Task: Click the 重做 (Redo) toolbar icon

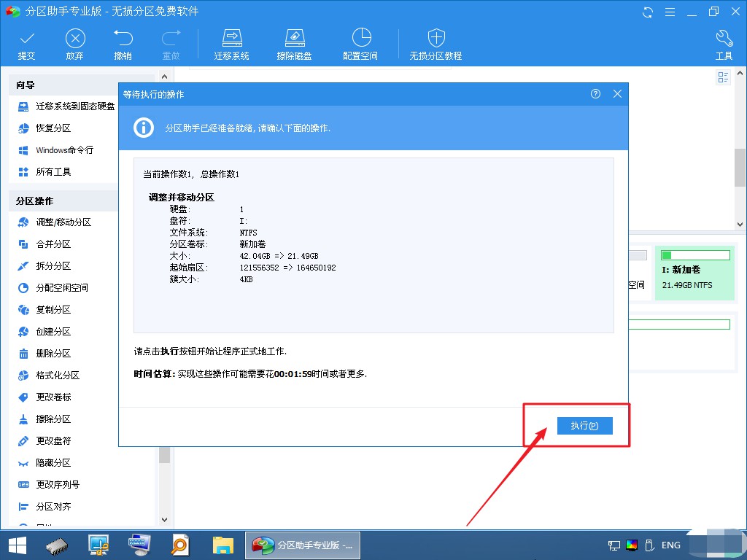Action: click(x=171, y=44)
